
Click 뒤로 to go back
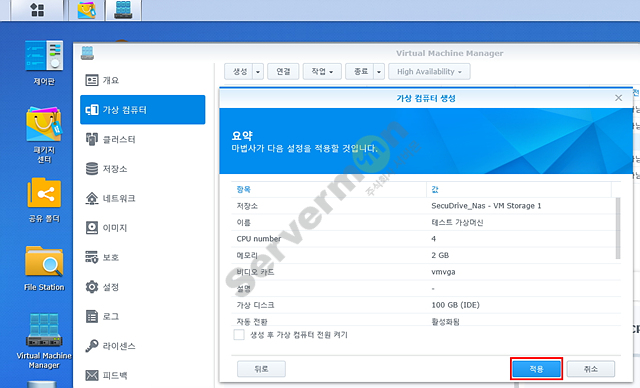click(x=261, y=369)
